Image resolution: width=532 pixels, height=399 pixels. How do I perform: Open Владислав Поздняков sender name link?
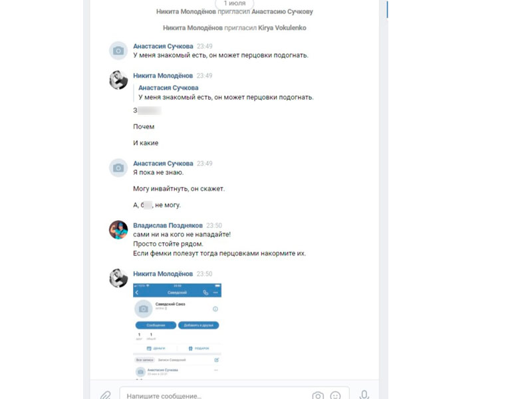[168, 225]
